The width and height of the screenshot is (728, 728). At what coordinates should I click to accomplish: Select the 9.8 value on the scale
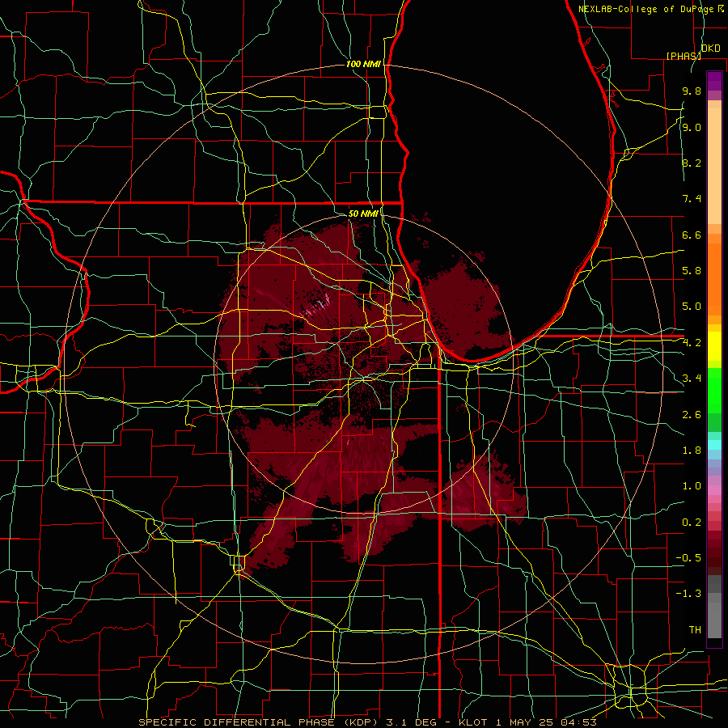click(x=692, y=91)
